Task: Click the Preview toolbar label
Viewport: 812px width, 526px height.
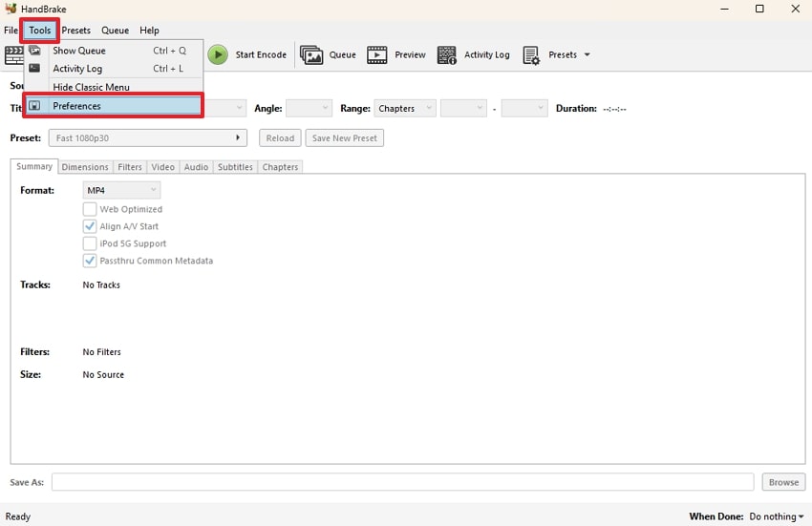Action: click(410, 54)
